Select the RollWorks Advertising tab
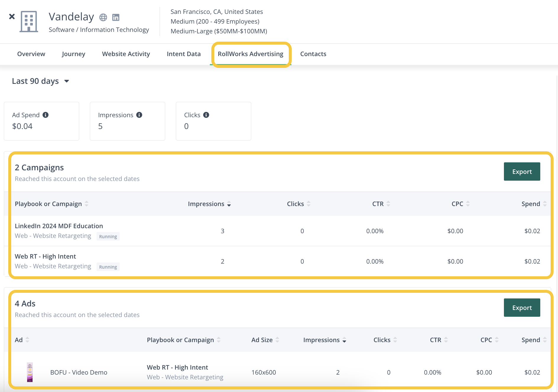The width and height of the screenshot is (558, 392). [251, 54]
